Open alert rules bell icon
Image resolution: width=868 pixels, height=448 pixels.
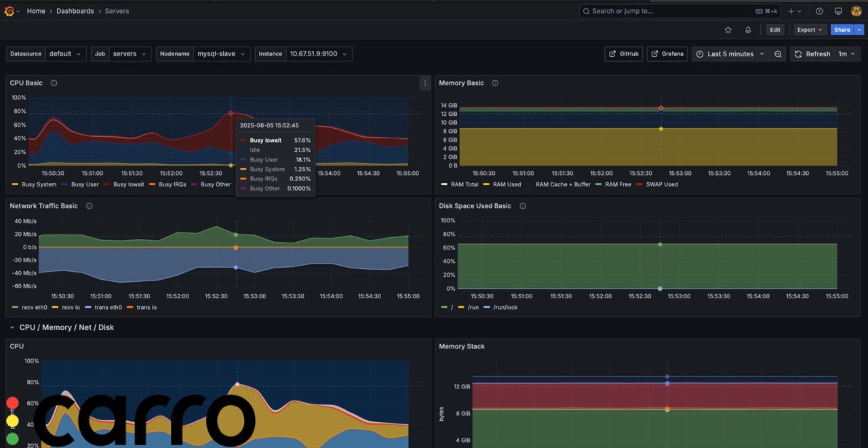click(748, 30)
